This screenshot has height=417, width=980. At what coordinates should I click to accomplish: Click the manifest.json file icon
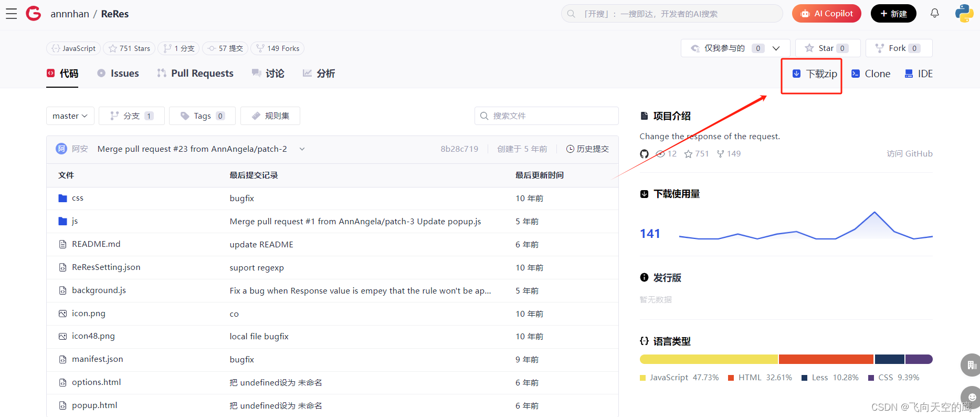click(x=63, y=359)
